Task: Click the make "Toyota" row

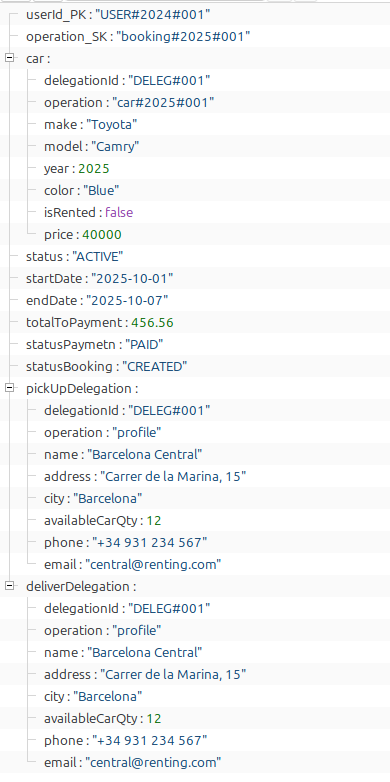Action: pos(195,124)
